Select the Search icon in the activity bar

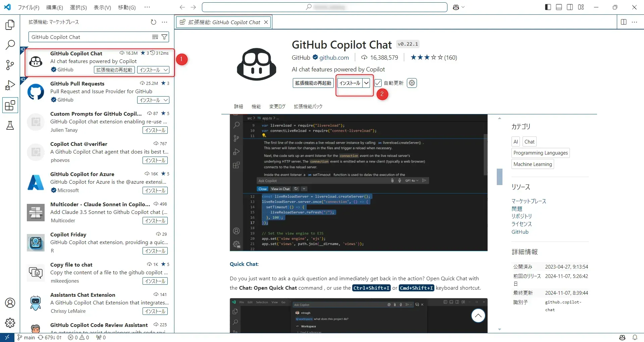coord(10,45)
